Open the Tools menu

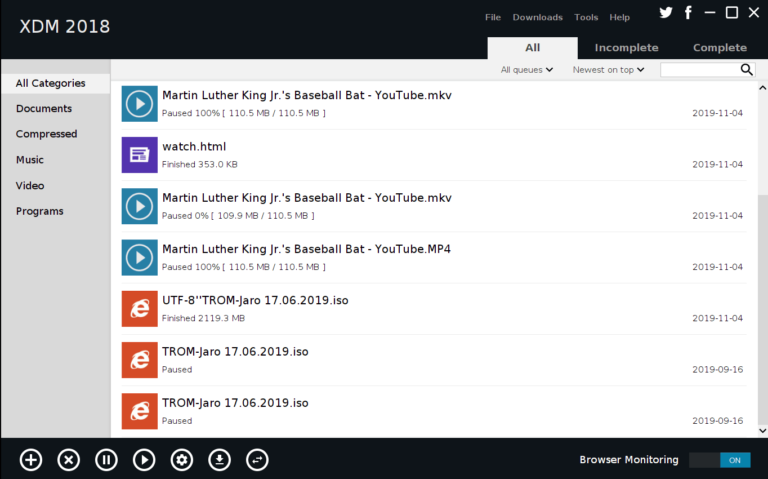[x=586, y=17]
